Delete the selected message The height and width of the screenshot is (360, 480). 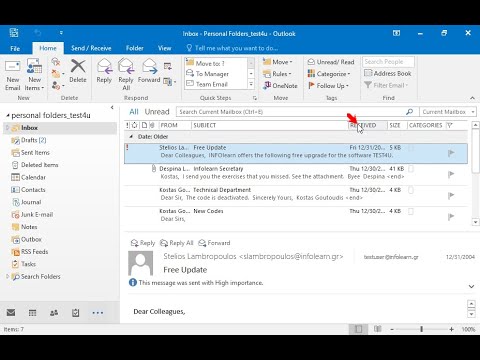[x=78, y=71]
